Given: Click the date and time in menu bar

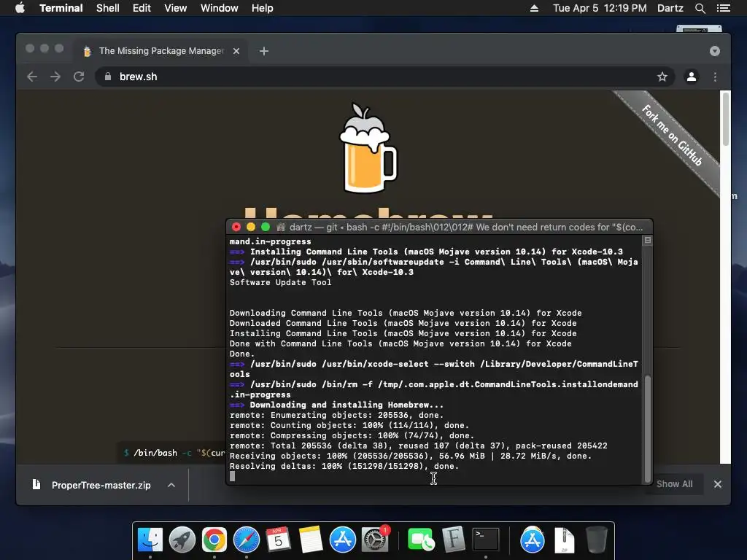Looking at the screenshot, I should 600,8.
